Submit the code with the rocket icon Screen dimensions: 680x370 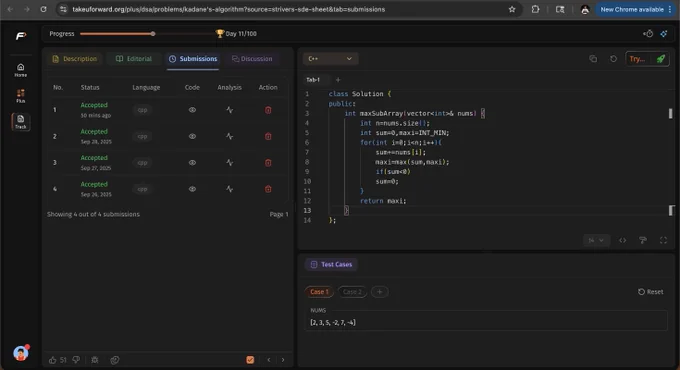660,59
